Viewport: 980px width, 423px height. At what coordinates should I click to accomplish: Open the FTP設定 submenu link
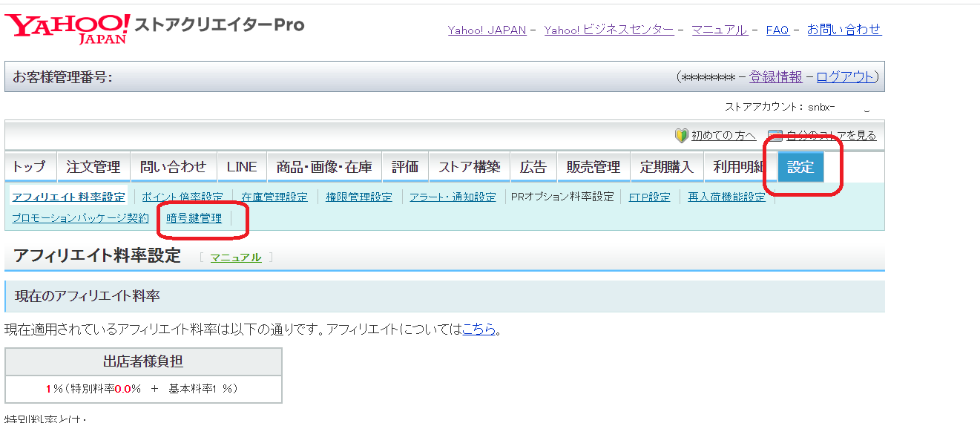(649, 197)
